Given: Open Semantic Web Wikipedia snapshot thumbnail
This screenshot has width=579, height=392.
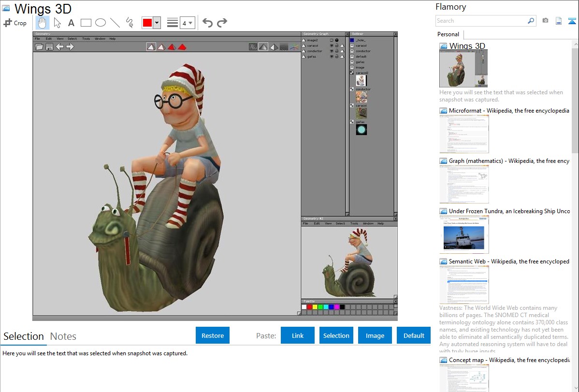Looking at the screenshot, I should click(x=464, y=285).
